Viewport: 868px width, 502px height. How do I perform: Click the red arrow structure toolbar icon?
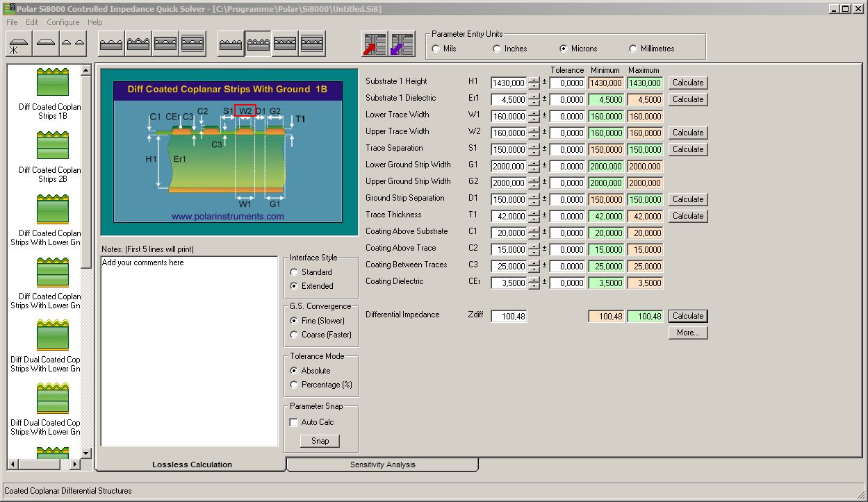pos(375,44)
